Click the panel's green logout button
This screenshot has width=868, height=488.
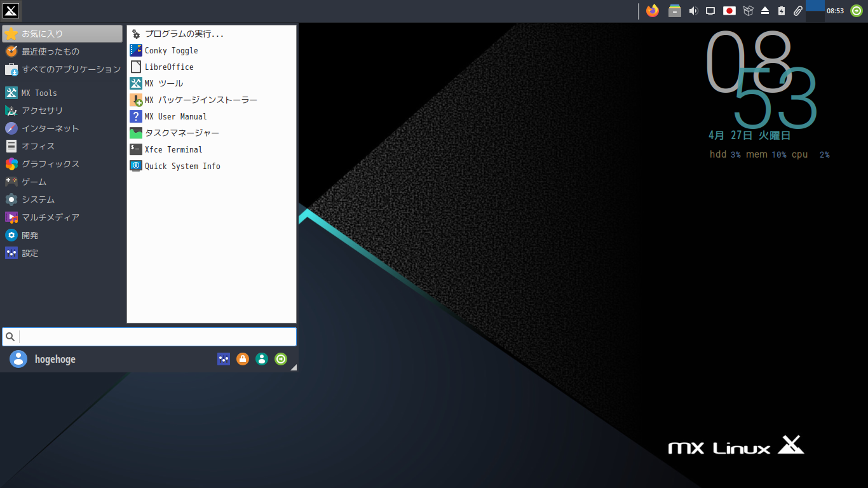(x=857, y=11)
